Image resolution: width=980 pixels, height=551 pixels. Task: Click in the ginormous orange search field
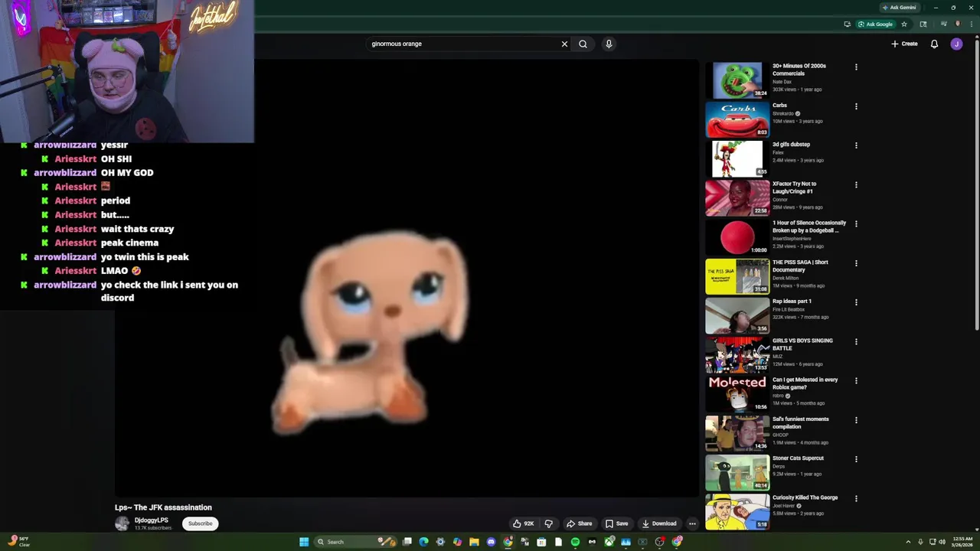[463, 44]
